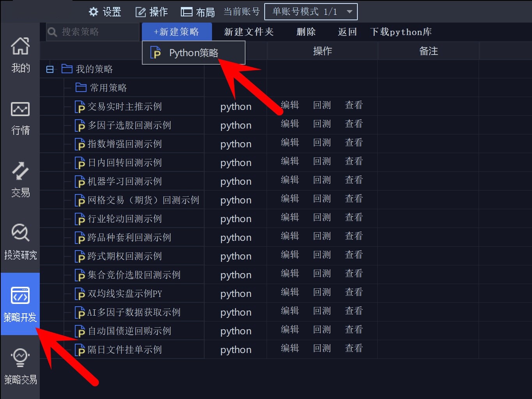Open the 常用策略 folder
The height and width of the screenshot is (399, 532).
[101, 88]
